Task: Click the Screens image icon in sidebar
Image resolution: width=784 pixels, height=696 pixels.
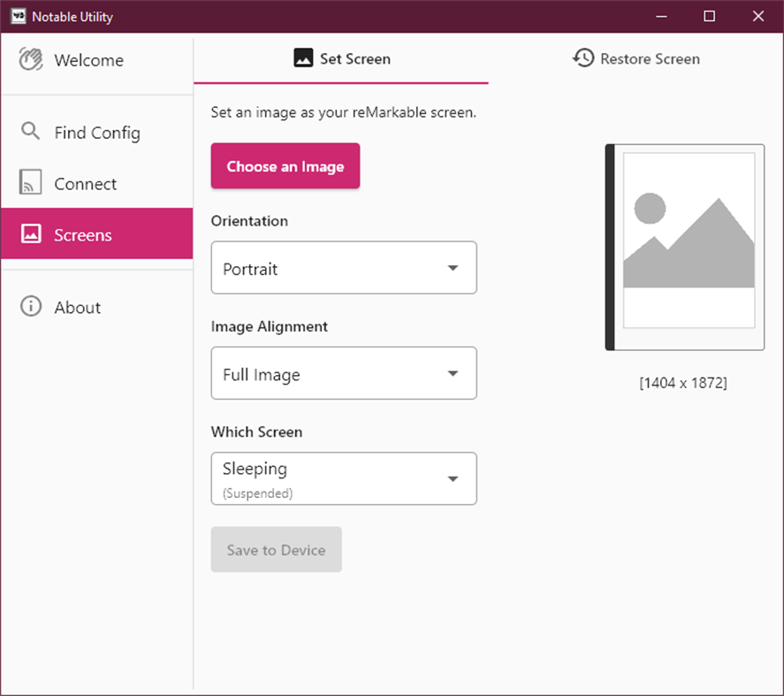Action: pyautogui.click(x=31, y=233)
